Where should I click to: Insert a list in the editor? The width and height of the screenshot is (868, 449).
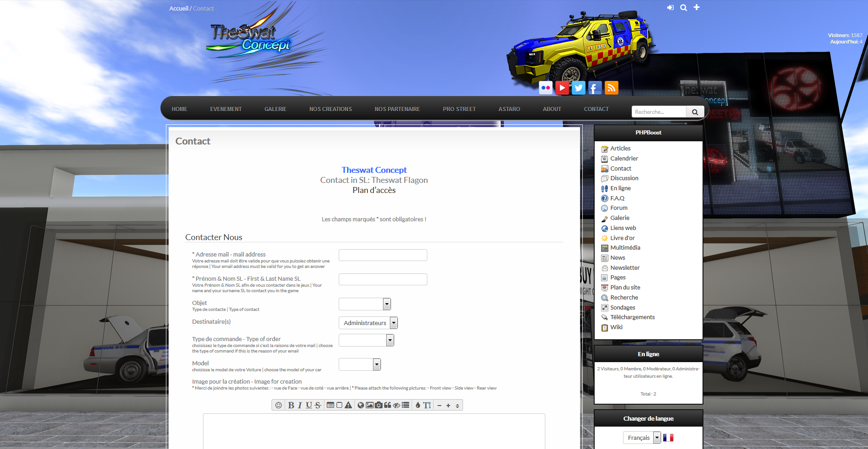(405, 405)
